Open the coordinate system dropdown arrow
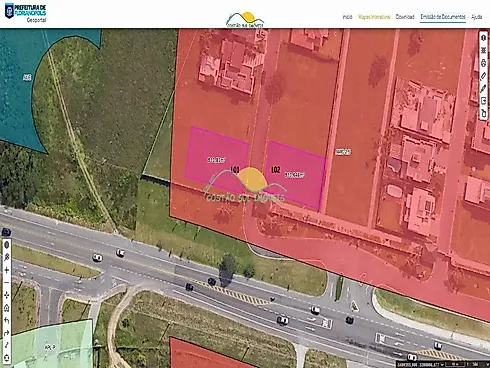This screenshot has height=368, width=490. (x=442, y=365)
